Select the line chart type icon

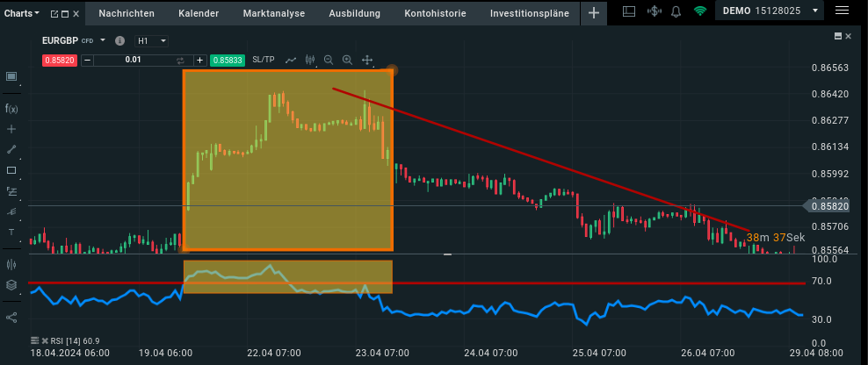coord(291,60)
